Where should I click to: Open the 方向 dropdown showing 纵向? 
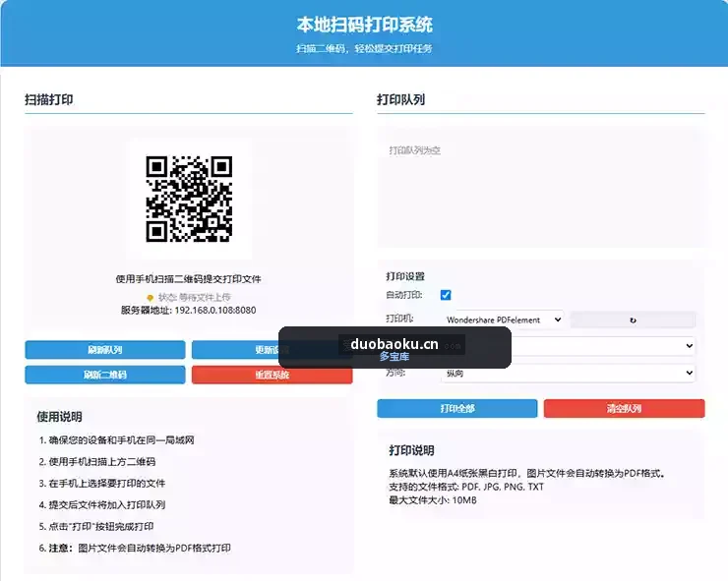(x=569, y=373)
